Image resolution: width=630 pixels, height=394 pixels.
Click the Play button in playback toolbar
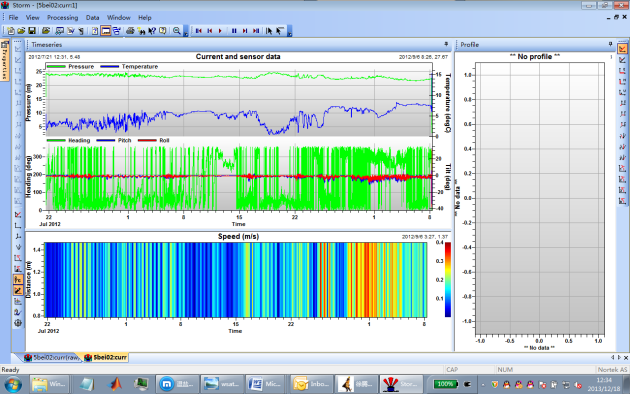pos(220,31)
